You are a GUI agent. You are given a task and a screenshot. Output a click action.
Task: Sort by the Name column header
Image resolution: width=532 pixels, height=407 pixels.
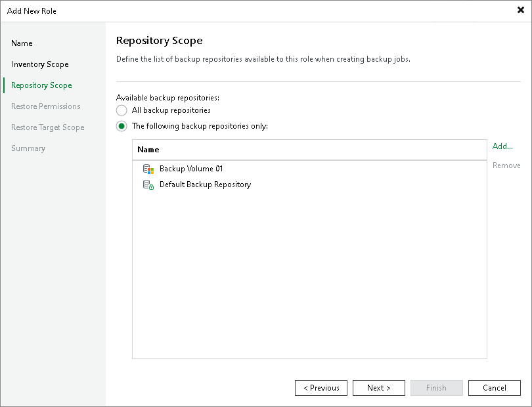pos(309,150)
